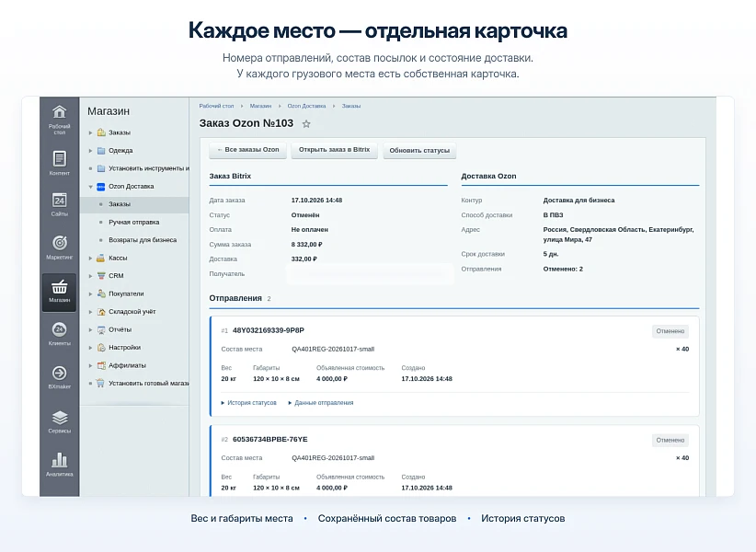Expand the Одежда tree node

[90, 150]
